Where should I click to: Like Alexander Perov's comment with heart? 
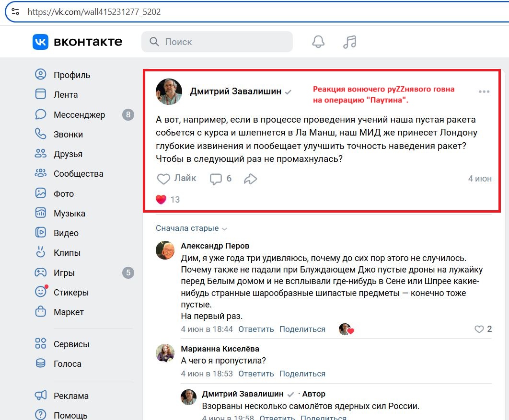[x=479, y=329]
